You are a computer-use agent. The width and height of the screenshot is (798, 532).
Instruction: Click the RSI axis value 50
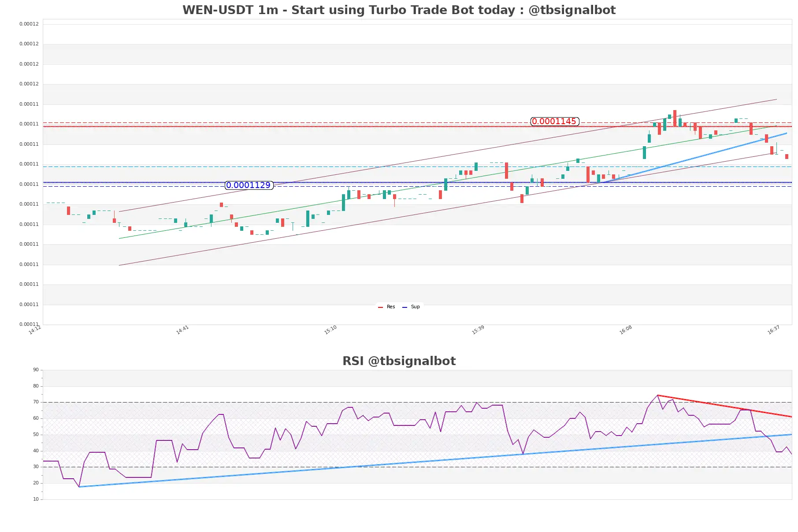[36, 435]
